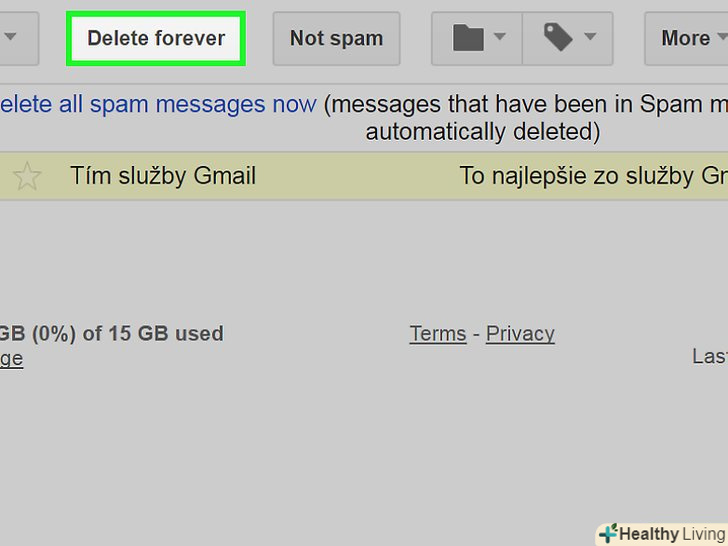Image resolution: width=728 pixels, height=546 pixels.
Task: Click the Labels tag icon
Action: [557, 38]
